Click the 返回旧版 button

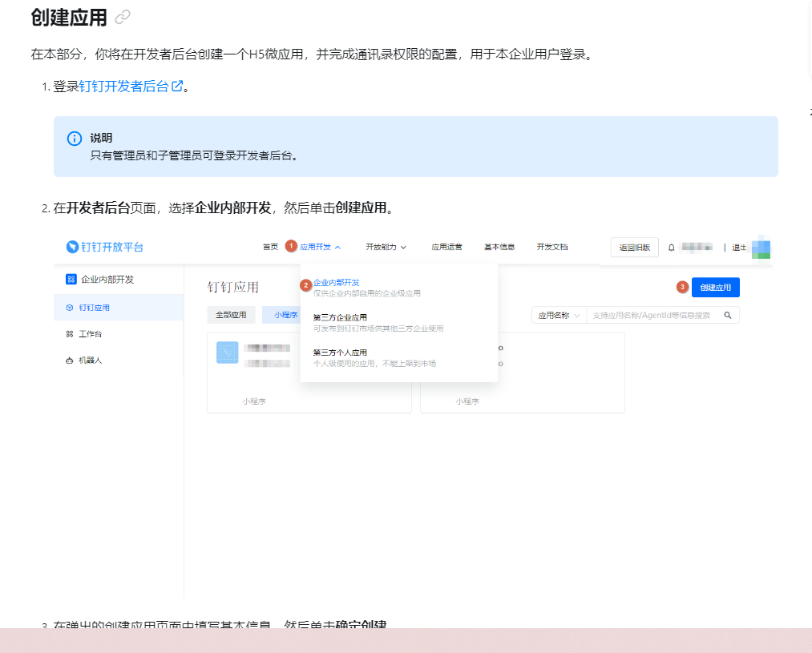coord(634,248)
